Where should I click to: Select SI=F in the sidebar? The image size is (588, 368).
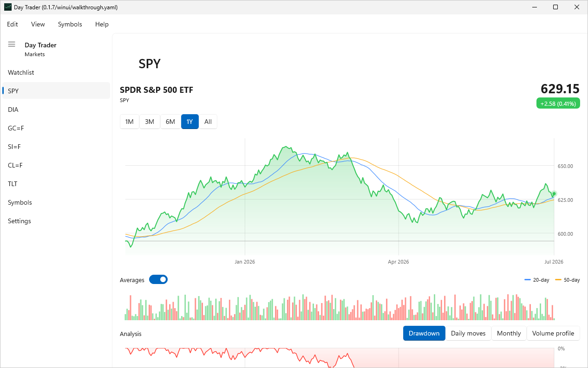tap(56, 147)
